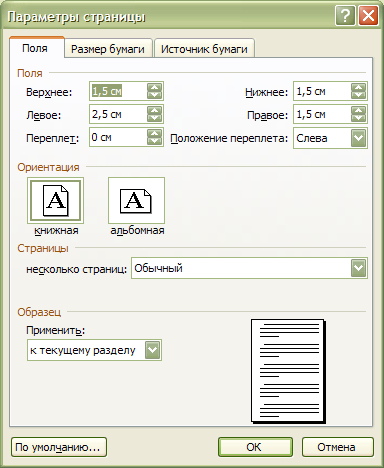Decrease the Правое margin with down arrow

click(358, 118)
